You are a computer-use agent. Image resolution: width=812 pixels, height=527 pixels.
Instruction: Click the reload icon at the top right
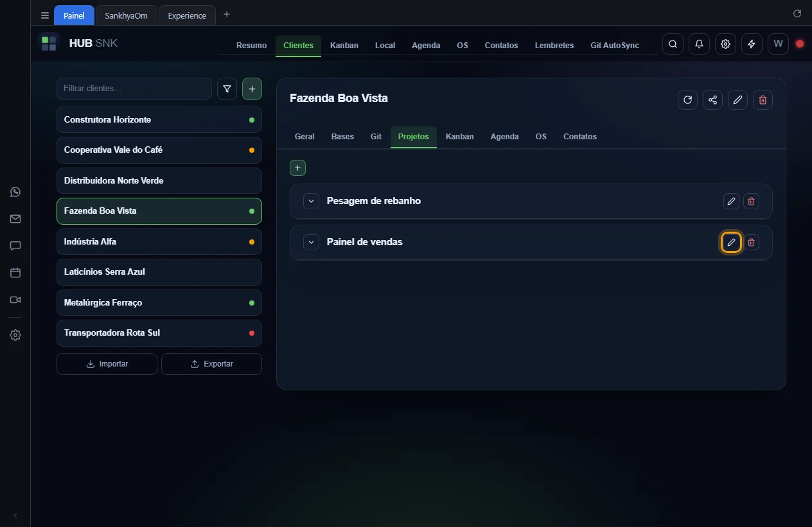tap(797, 13)
